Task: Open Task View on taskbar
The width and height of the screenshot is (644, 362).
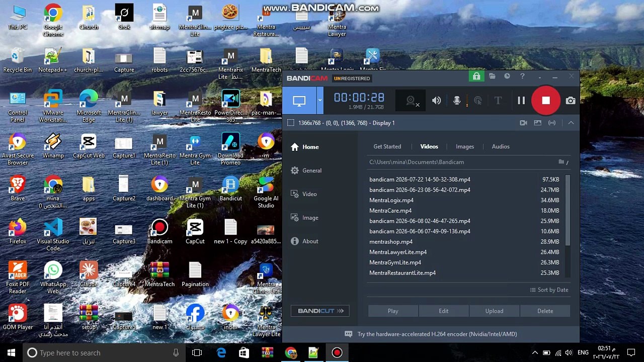Action: click(197, 353)
